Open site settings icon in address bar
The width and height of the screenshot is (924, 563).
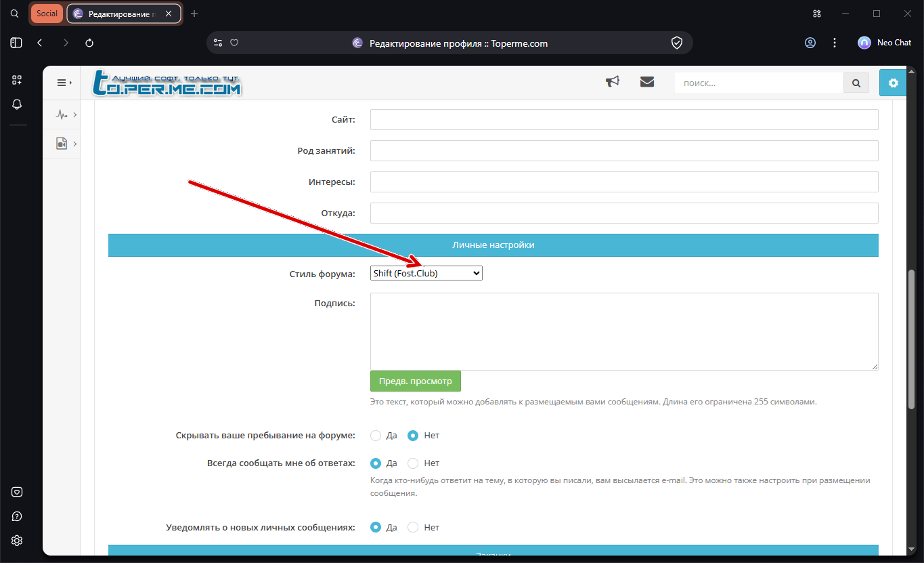tap(218, 43)
